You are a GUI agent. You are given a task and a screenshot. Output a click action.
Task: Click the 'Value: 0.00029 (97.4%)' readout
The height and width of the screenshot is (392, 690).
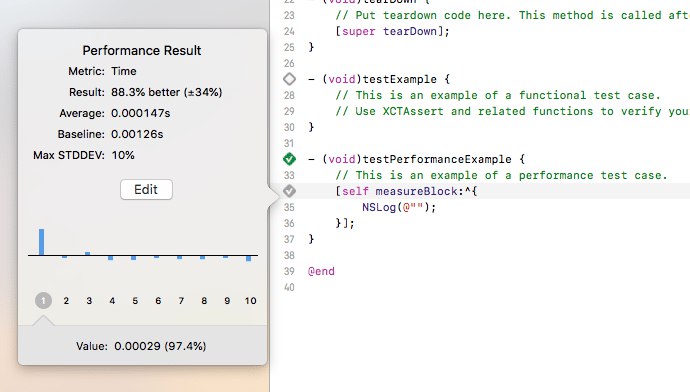click(141, 346)
